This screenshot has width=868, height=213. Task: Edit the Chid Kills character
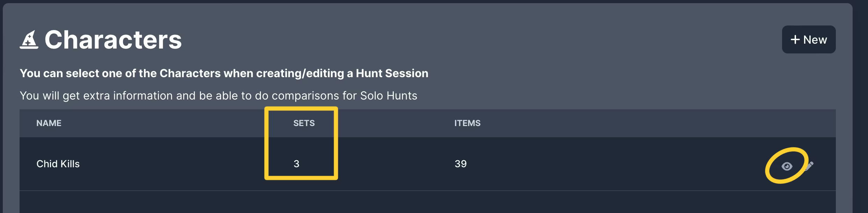point(809,166)
